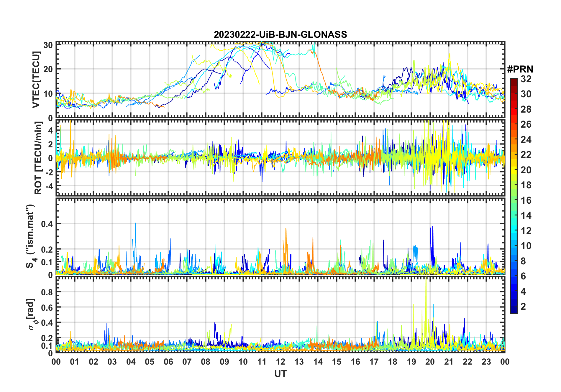
Task: Click the 0.4 tick on S4 axis
Action: 47,224
